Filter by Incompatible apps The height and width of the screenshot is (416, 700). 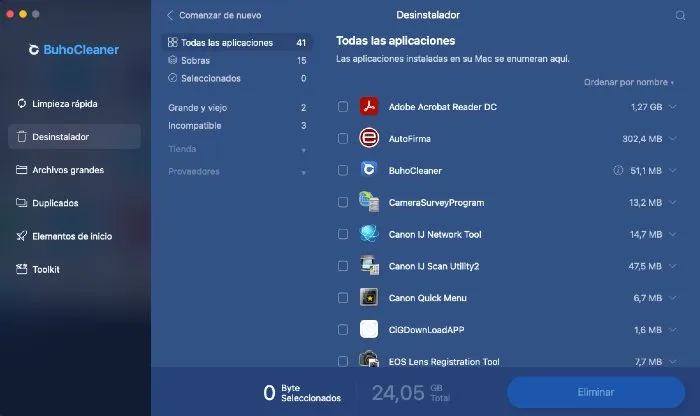237,125
